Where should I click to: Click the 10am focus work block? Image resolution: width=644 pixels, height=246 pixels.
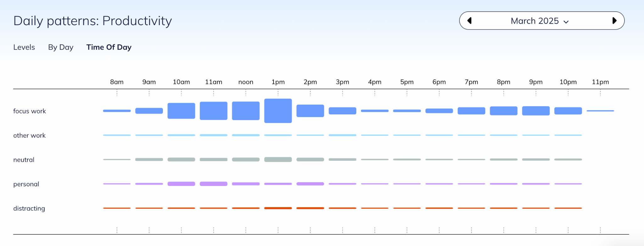[x=181, y=111]
